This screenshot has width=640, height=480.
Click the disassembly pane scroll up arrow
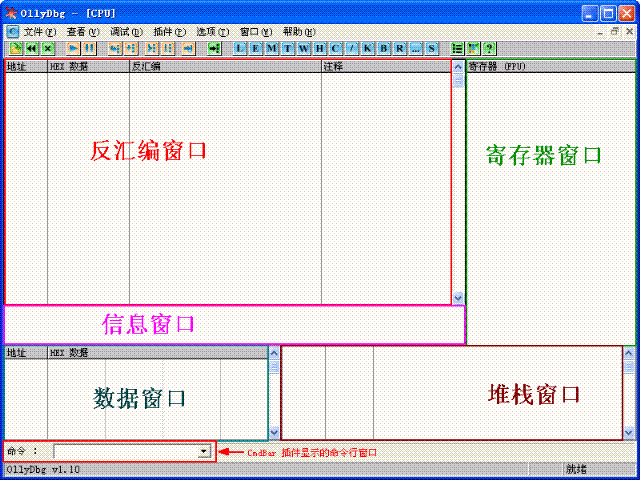click(x=458, y=67)
